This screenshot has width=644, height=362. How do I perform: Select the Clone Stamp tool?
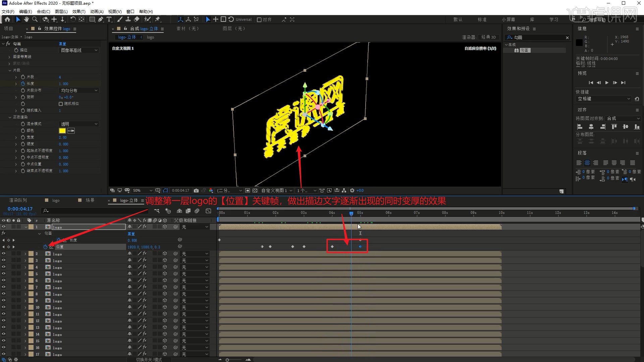[x=128, y=19]
